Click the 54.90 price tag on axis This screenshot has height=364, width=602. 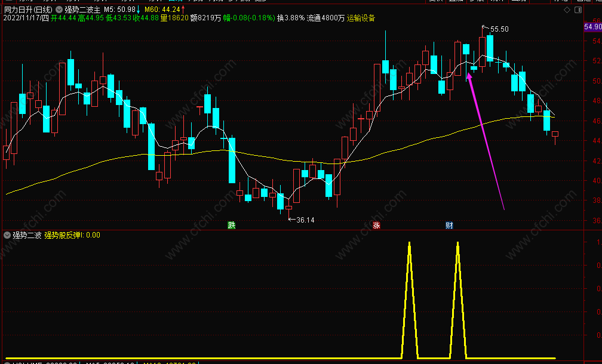click(x=592, y=26)
